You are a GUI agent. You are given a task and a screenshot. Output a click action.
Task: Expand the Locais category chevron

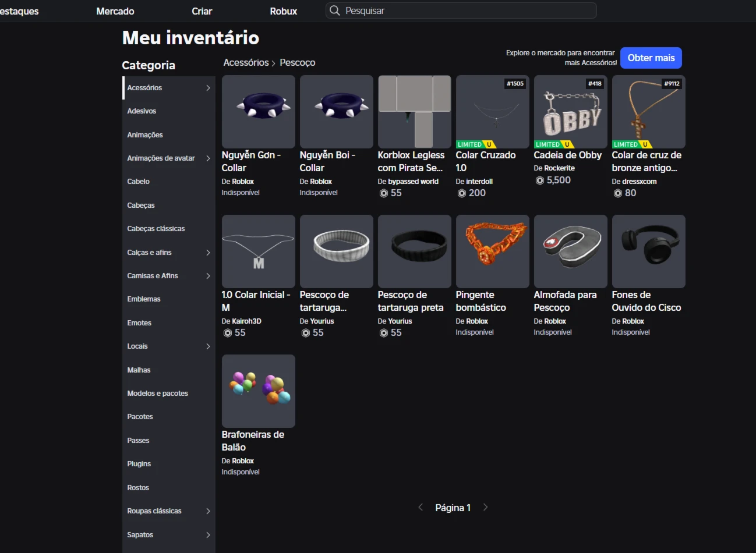[208, 346]
